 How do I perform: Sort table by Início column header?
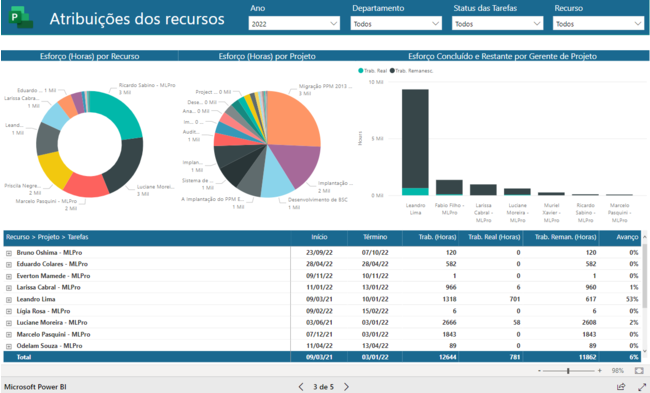pyautogui.click(x=319, y=237)
